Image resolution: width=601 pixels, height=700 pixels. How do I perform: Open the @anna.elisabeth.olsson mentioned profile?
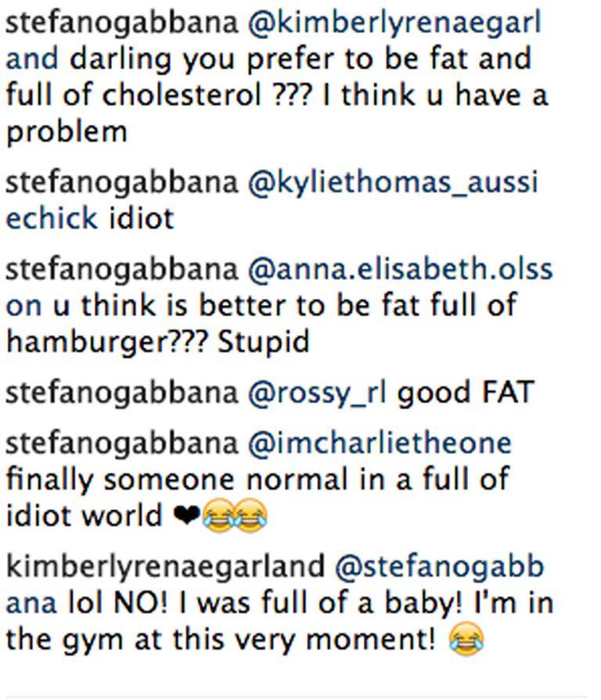click(x=400, y=269)
